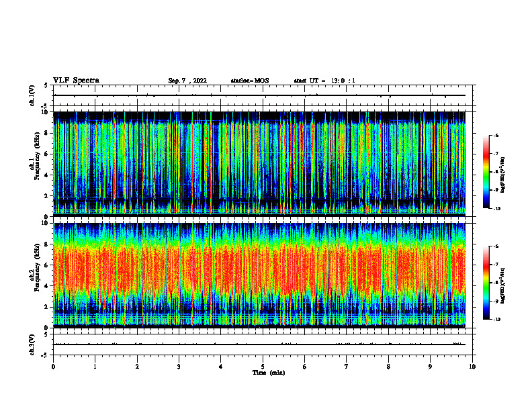
Task: Click the 4 kHz tick on ch.2 frequency axis
Action: [47, 286]
